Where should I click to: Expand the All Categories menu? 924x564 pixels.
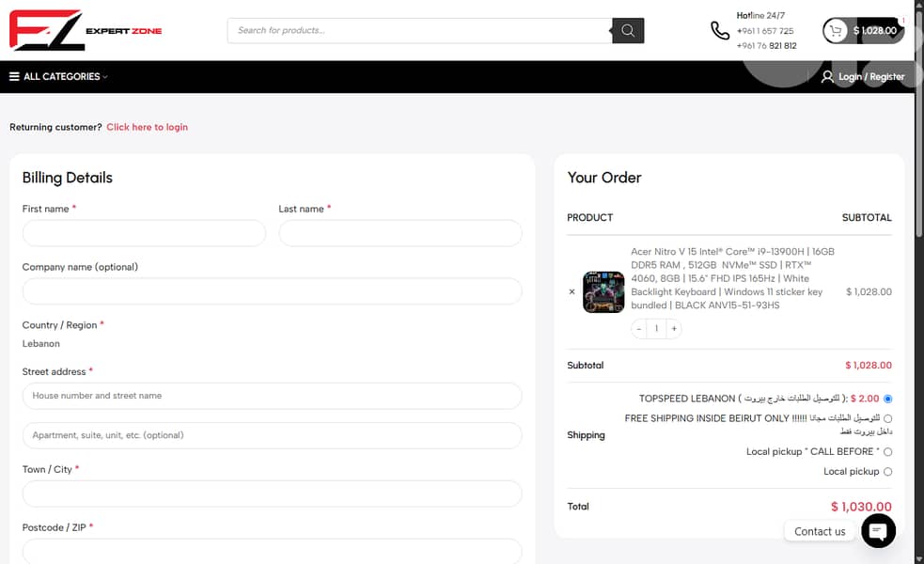[x=59, y=77]
